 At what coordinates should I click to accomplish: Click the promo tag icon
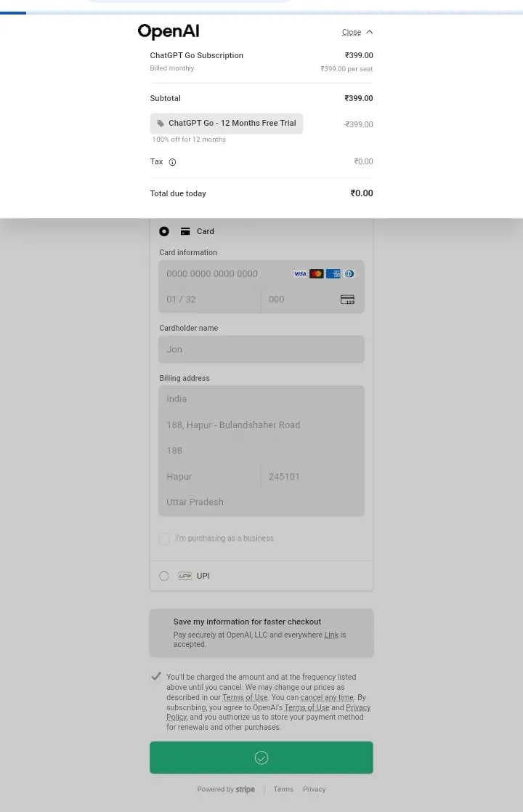[161, 124]
